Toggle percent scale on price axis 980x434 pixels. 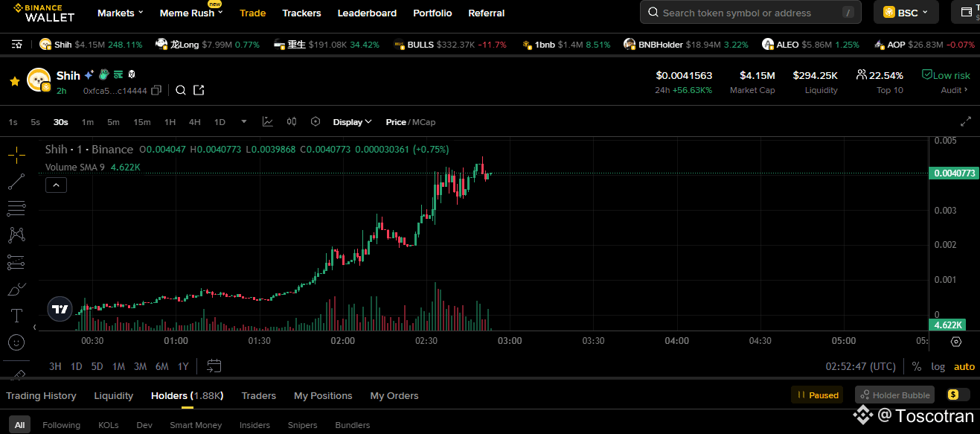coord(916,366)
